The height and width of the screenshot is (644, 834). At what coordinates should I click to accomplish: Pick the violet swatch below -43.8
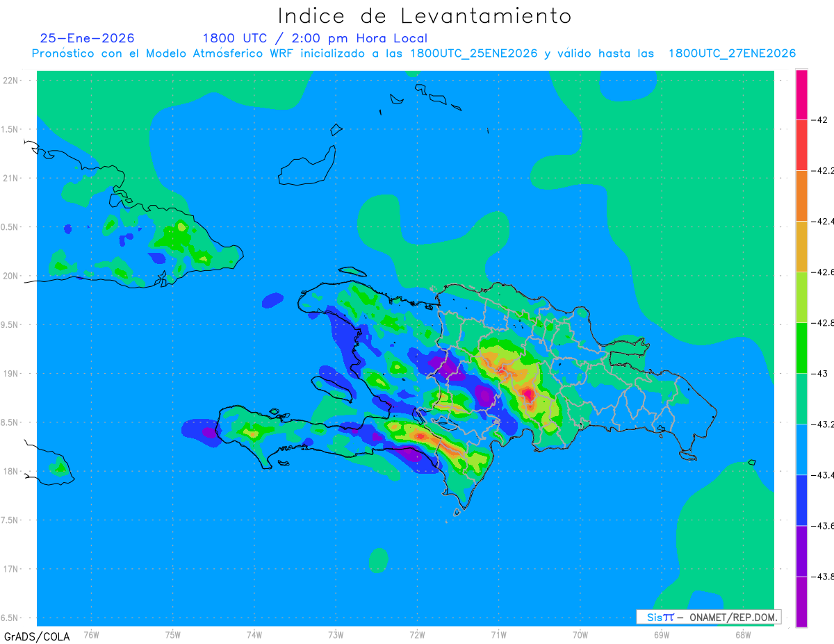click(801, 601)
